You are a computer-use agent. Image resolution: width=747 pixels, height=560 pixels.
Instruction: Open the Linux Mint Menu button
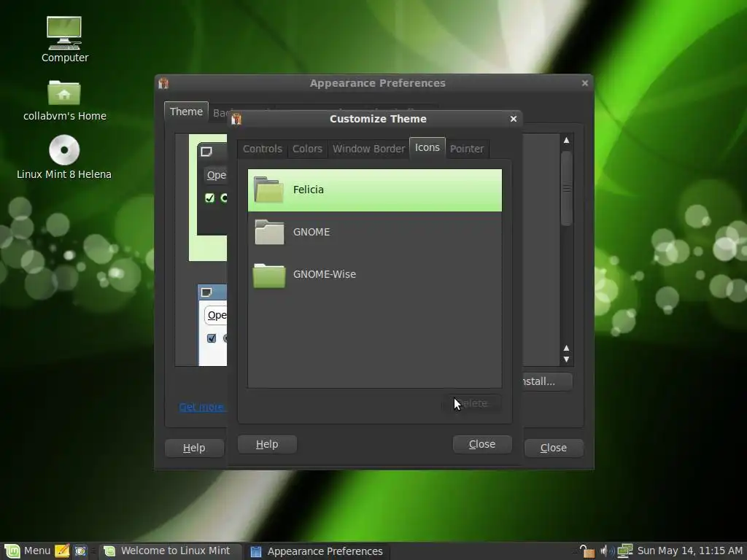(x=27, y=551)
